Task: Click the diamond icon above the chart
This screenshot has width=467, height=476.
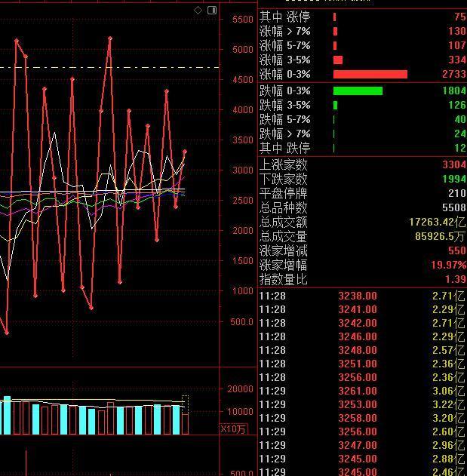Action: pos(198,11)
